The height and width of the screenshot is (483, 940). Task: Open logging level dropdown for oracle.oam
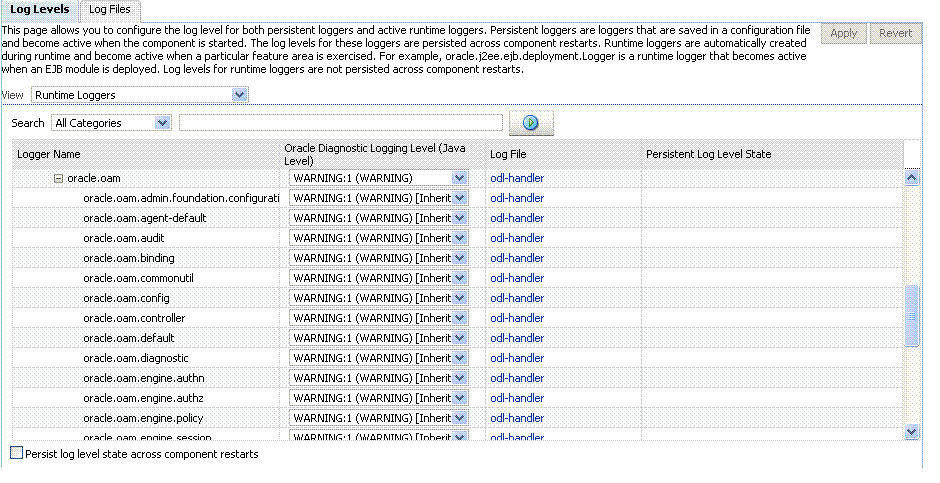pos(378,178)
